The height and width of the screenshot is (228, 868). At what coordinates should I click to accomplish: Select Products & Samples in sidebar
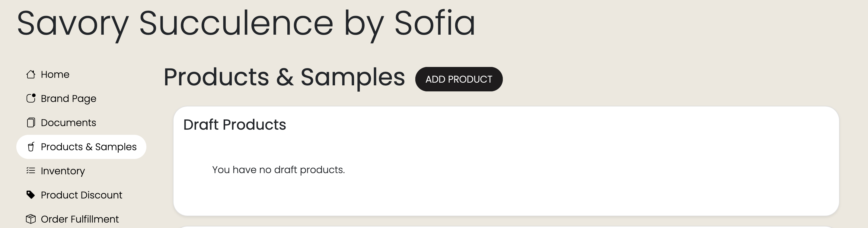point(81,147)
